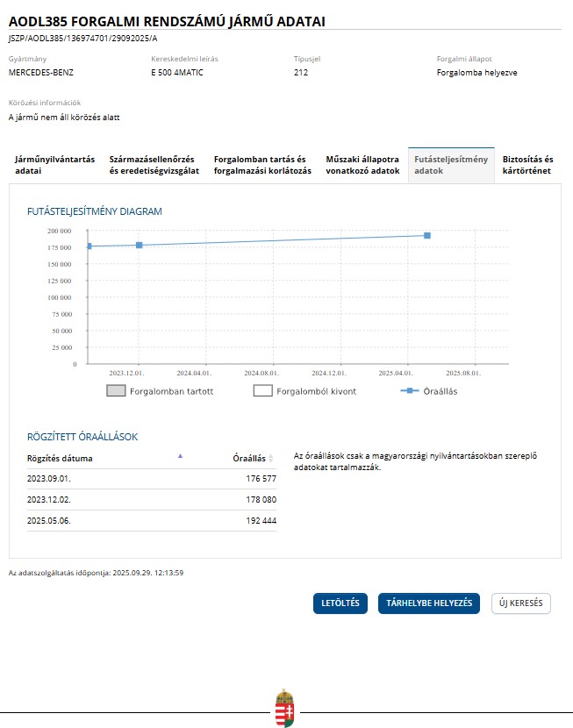Select the Futásteljesítmény adatok tab
Viewport: 573px width, 728px height.
(x=451, y=165)
